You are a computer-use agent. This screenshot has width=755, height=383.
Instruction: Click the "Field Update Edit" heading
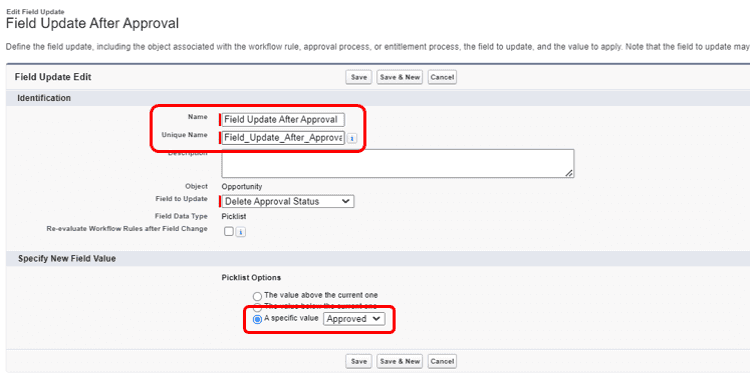click(53, 77)
